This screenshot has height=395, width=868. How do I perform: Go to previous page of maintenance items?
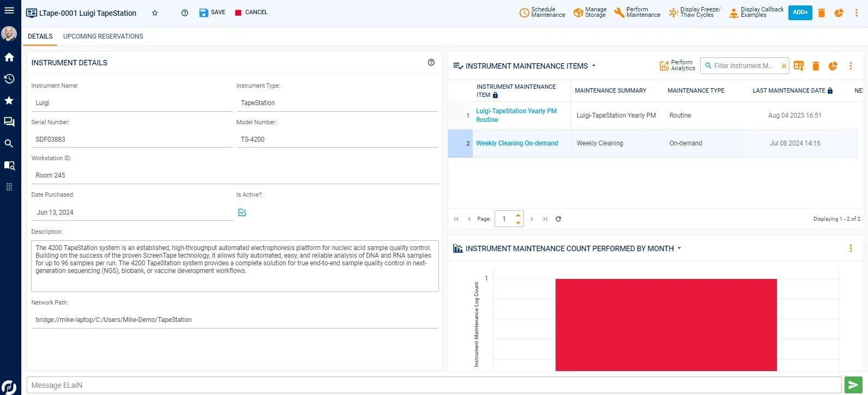tap(469, 219)
